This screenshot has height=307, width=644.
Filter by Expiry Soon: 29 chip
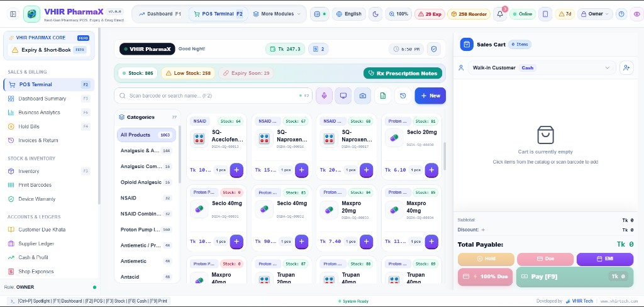[x=246, y=73]
